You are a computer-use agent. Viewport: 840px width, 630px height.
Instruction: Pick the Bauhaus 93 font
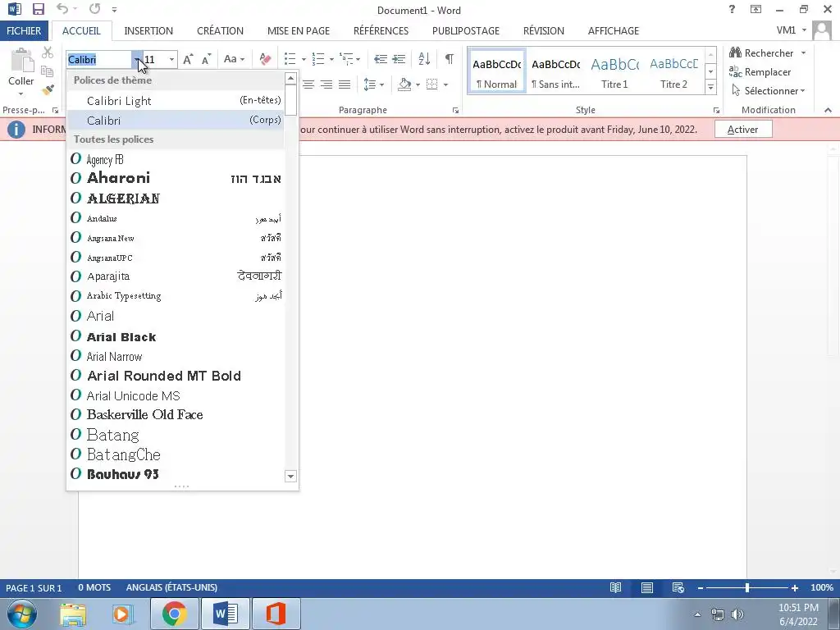(x=176, y=474)
